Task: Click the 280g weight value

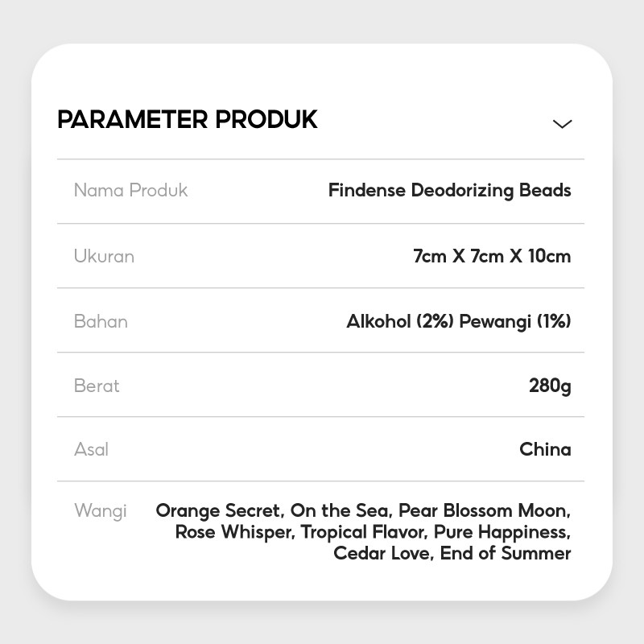Action: 550,386
